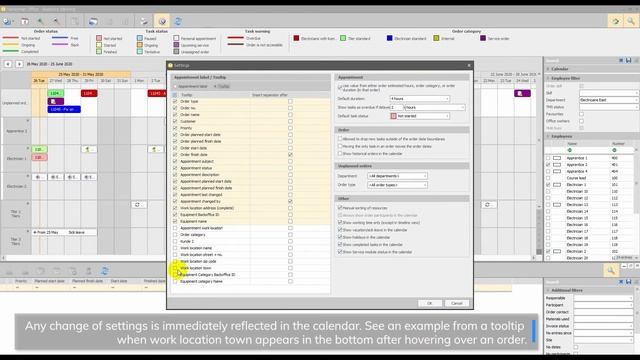
Task: Close the Settings dialog with its X button
Action: point(469,65)
